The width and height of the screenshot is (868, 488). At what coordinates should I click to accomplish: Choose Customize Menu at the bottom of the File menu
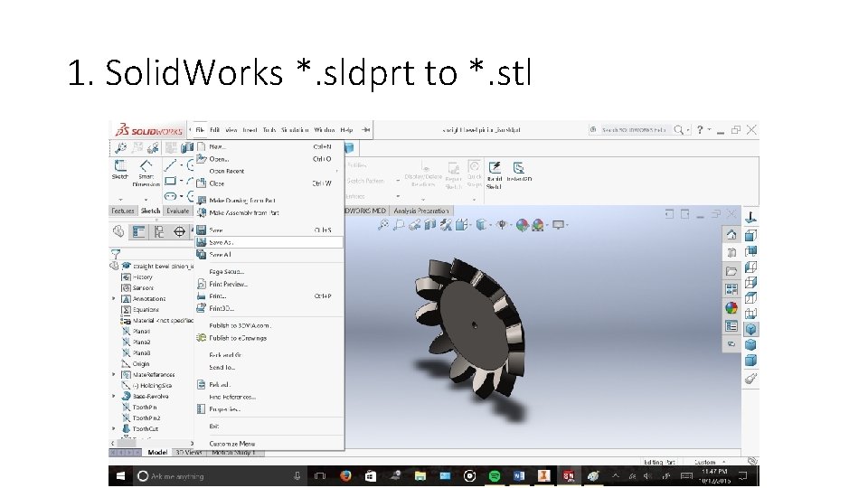[269, 443]
